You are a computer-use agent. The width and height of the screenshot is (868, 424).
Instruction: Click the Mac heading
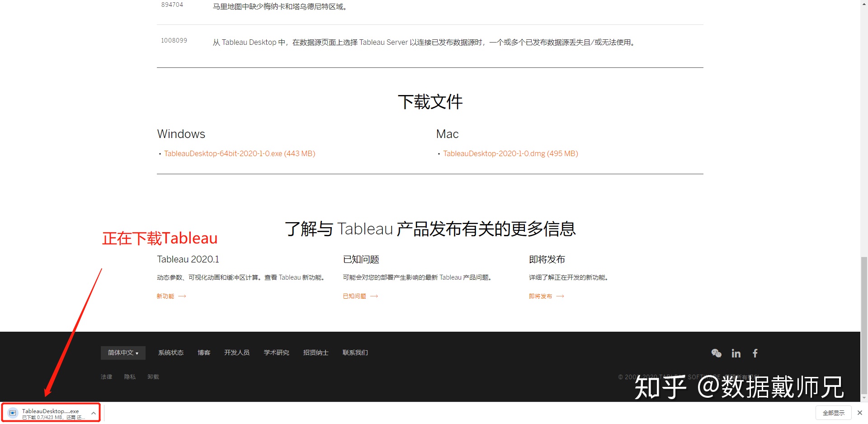(x=447, y=134)
